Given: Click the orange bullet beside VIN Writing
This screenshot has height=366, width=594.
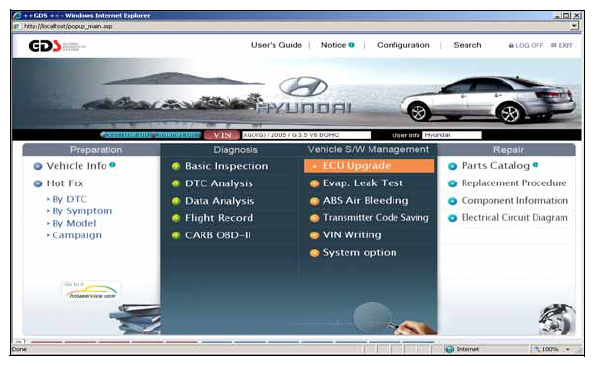Looking at the screenshot, I should (x=314, y=236).
